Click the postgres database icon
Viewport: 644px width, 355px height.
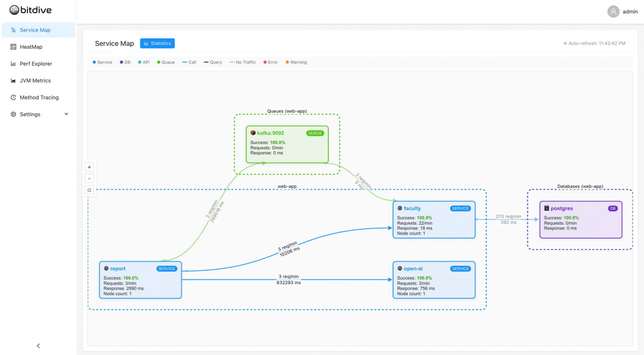tap(547, 208)
